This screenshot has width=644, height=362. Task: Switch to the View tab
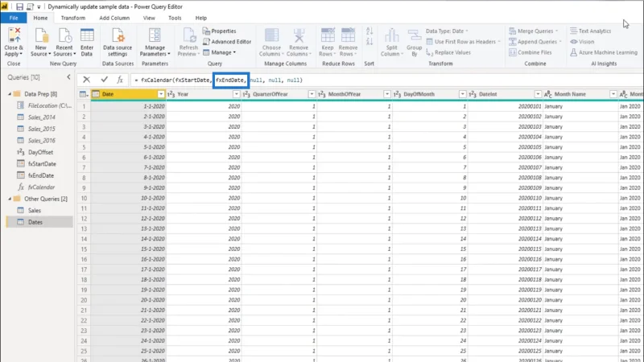point(149,18)
